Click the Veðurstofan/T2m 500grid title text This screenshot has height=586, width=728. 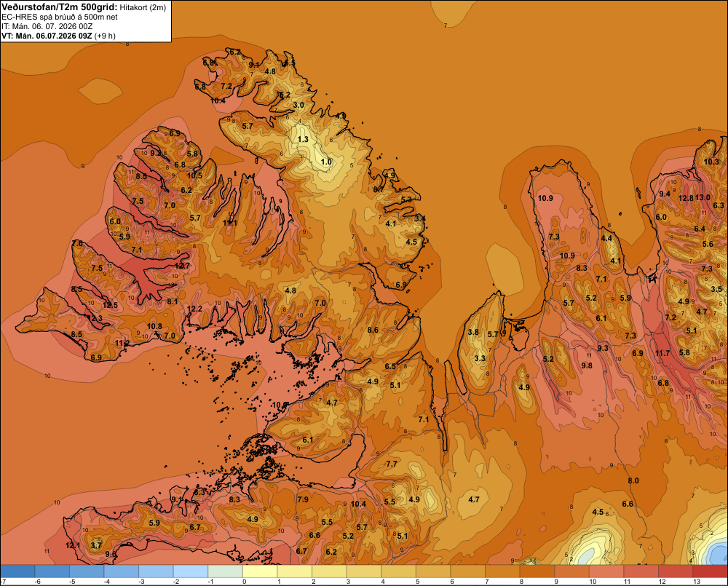(60, 7)
